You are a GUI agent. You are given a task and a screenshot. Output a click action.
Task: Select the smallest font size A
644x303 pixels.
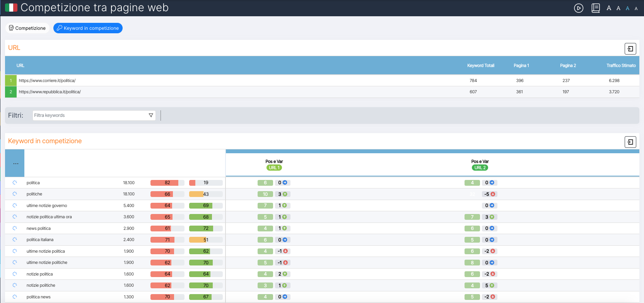coord(636,9)
